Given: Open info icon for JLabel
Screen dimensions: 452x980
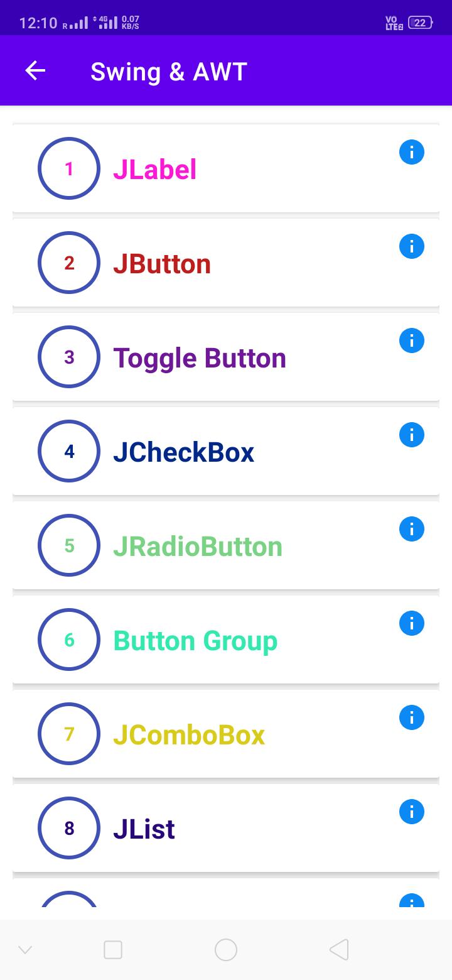Looking at the screenshot, I should (412, 152).
